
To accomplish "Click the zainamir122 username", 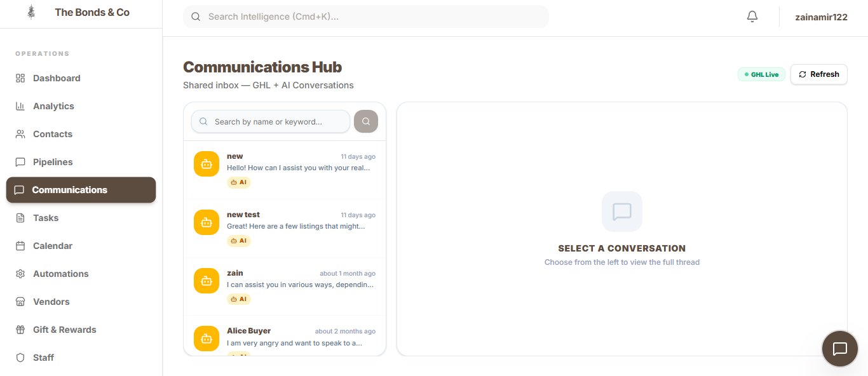I will (x=821, y=17).
